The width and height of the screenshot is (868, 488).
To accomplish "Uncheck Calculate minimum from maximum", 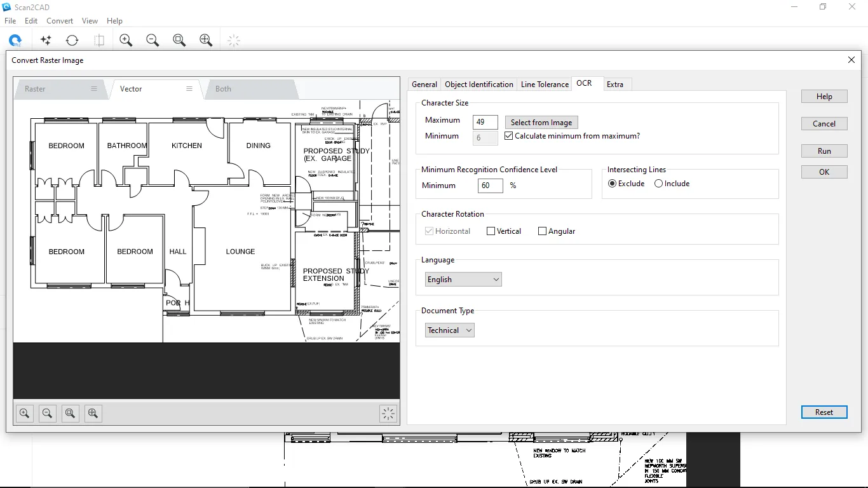I will pyautogui.click(x=509, y=136).
